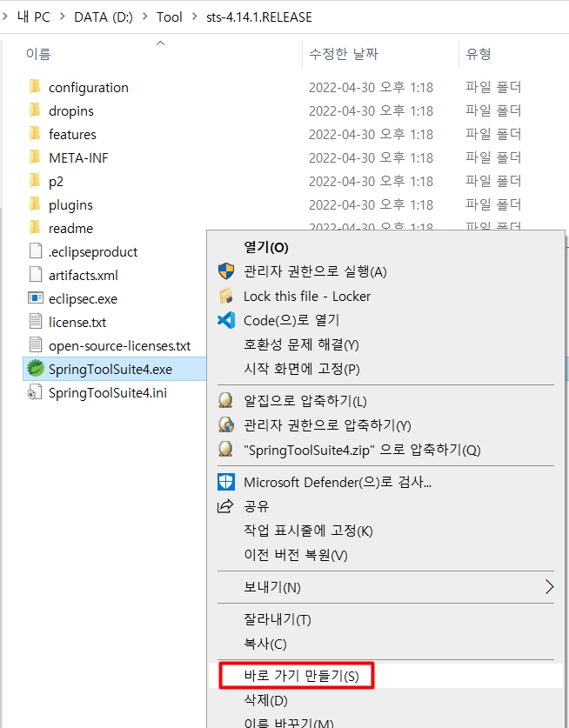Select "SpringToolSuite4.zip" 으로 압축하기(Q)

[385, 450]
